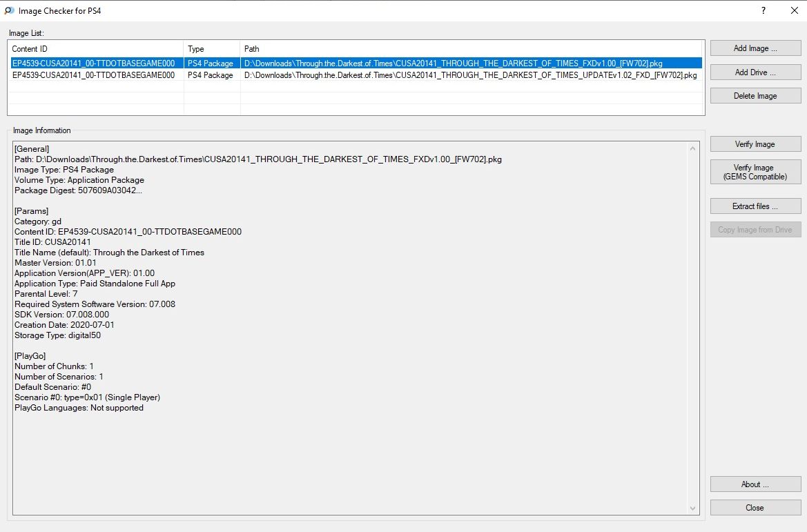Click PS4 Package type in the UPDATEv1.02 row

click(211, 75)
